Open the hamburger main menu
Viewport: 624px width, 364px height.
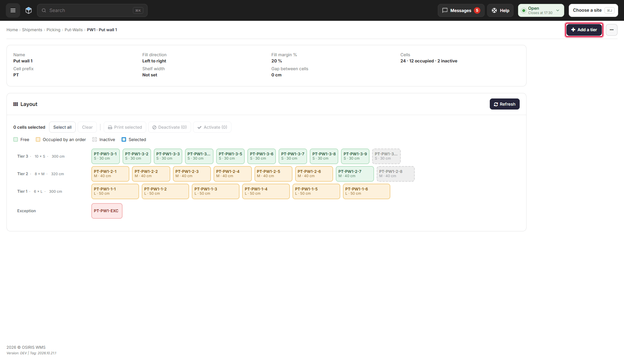pos(13,10)
